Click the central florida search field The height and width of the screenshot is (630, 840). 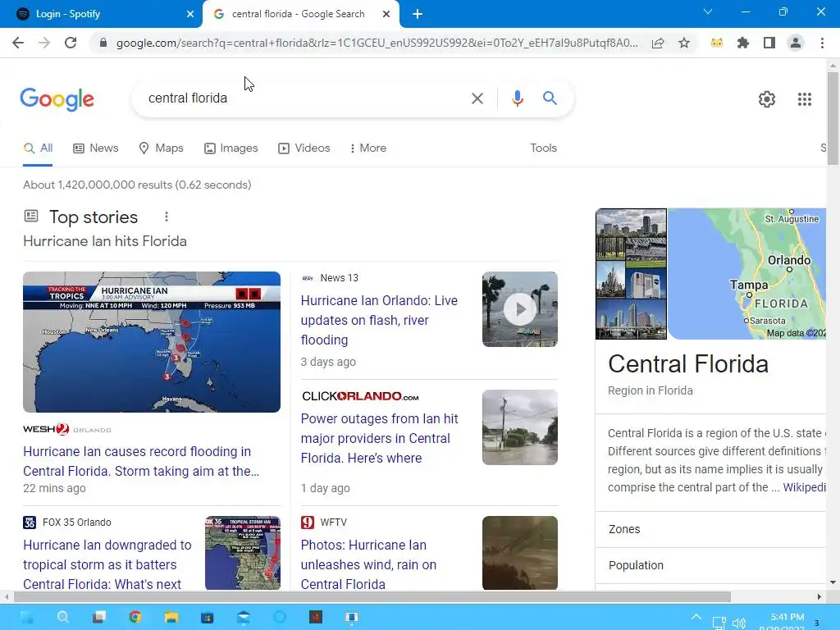pos(305,98)
